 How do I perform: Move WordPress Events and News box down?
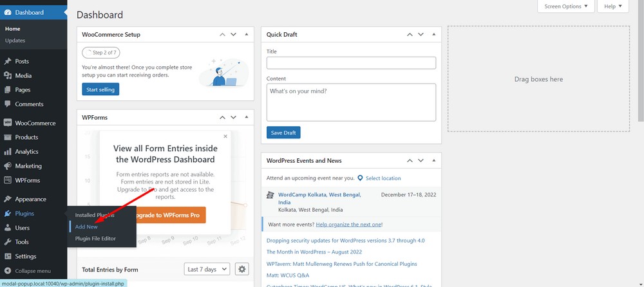(x=421, y=160)
